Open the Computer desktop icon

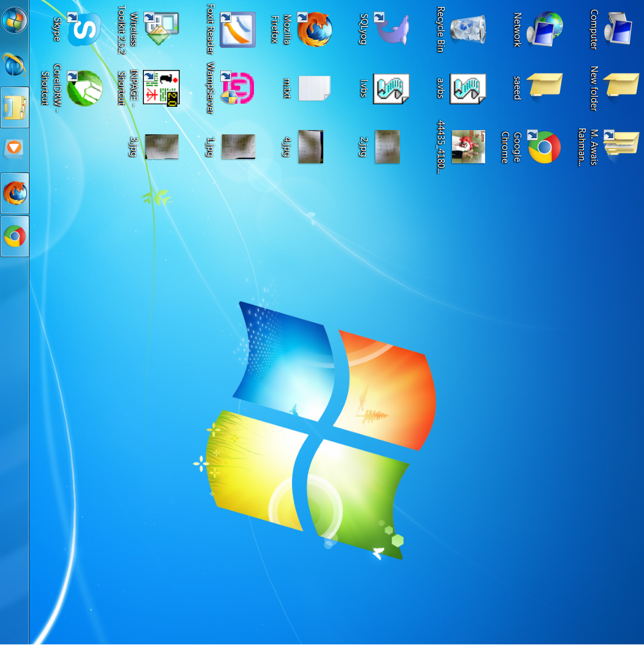tap(618, 29)
